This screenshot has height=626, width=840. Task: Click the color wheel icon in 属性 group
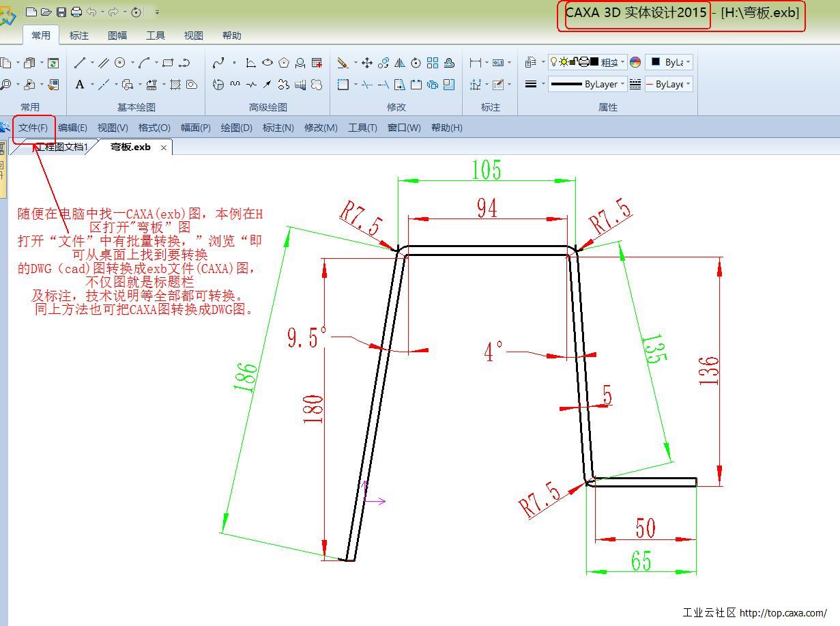click(635, 62)
